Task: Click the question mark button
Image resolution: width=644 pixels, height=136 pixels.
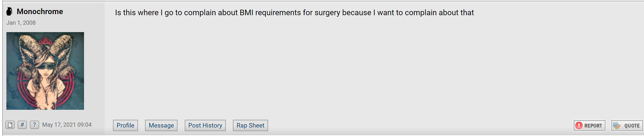Action: (x=35, y=125)
